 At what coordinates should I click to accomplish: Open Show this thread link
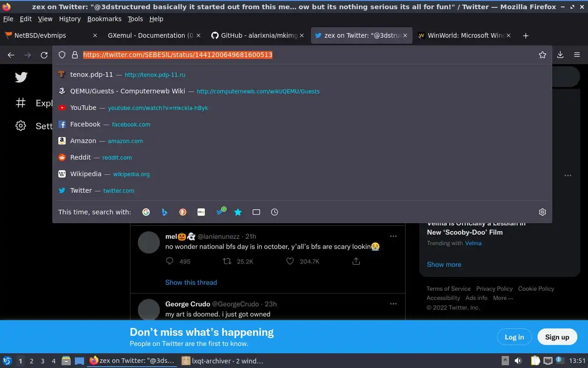click(x=191, y=282)
